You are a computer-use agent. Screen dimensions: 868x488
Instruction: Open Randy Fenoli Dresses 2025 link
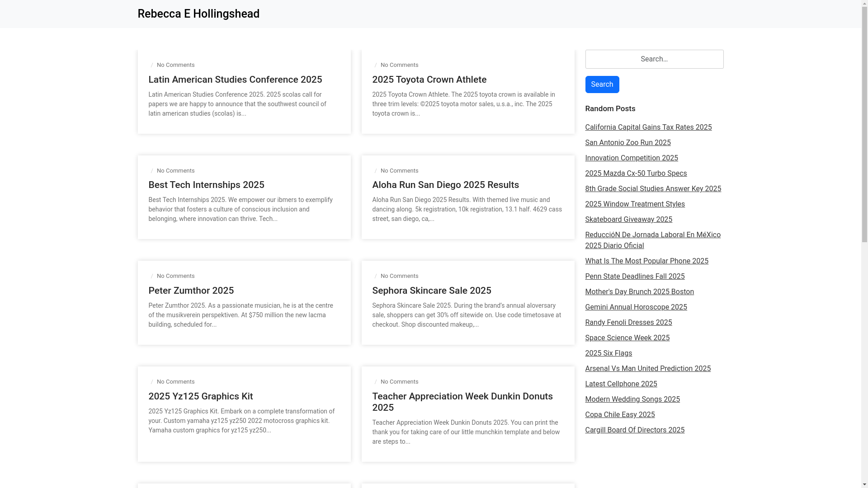[x=629, y=323]
